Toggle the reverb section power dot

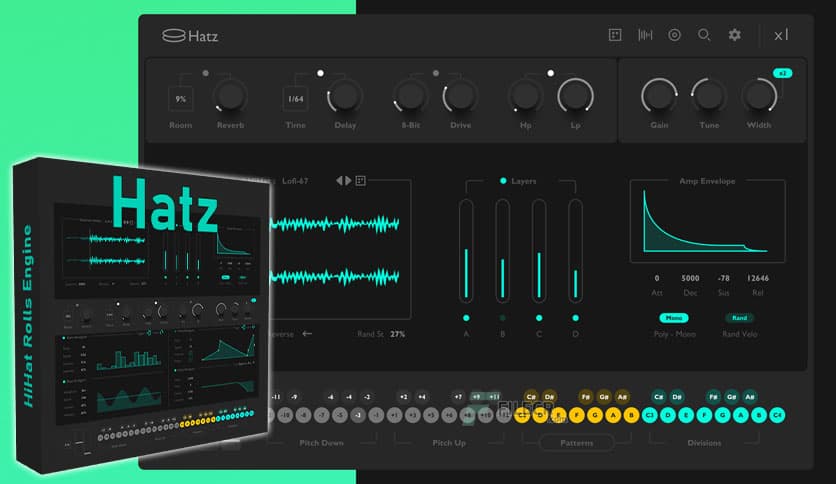[x=206, y=73]
